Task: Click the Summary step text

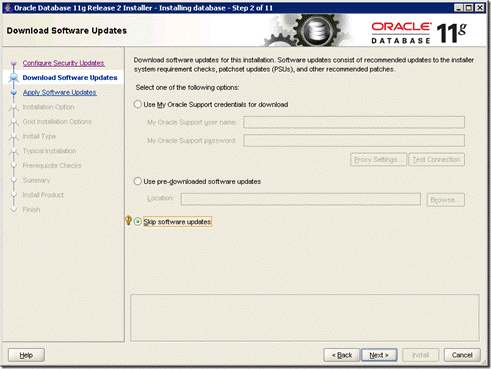Action: pyautogui.click(x=36, y=180)
